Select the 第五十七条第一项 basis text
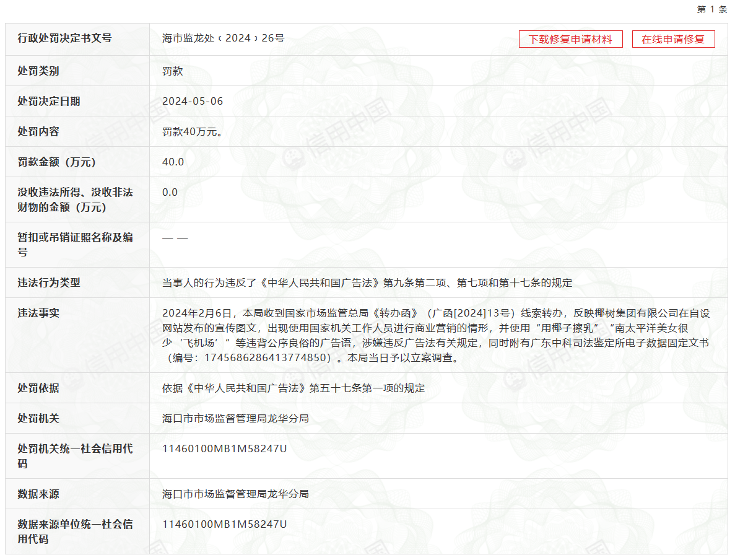Viewport: 735px width, 560px height. point(294,388)
